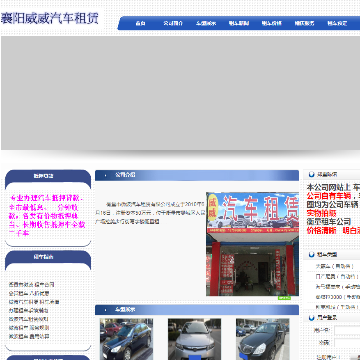360x360 pixels.
Task: Click the blue circle icon beside the top right panel heading
Action: (312, 174)
